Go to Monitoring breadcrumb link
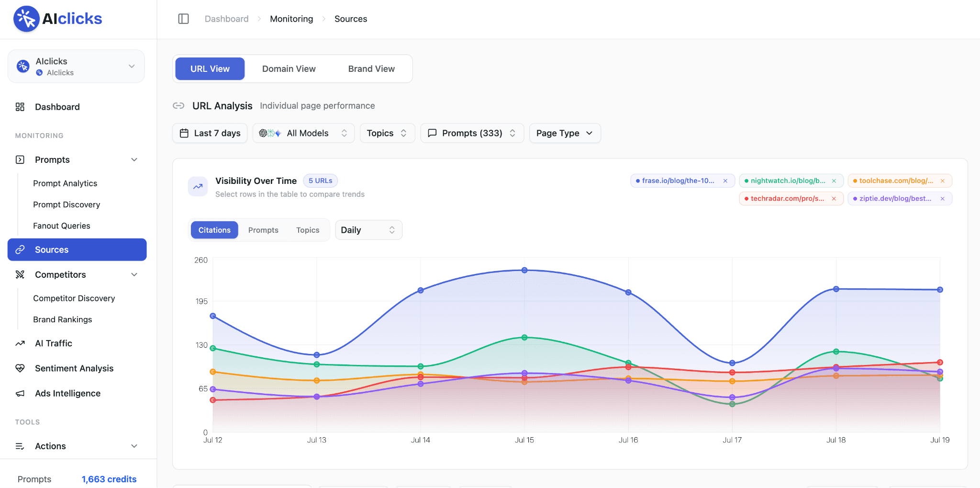Image resolution: width=980 pixels, height=488 pixels. click(291, 19)
